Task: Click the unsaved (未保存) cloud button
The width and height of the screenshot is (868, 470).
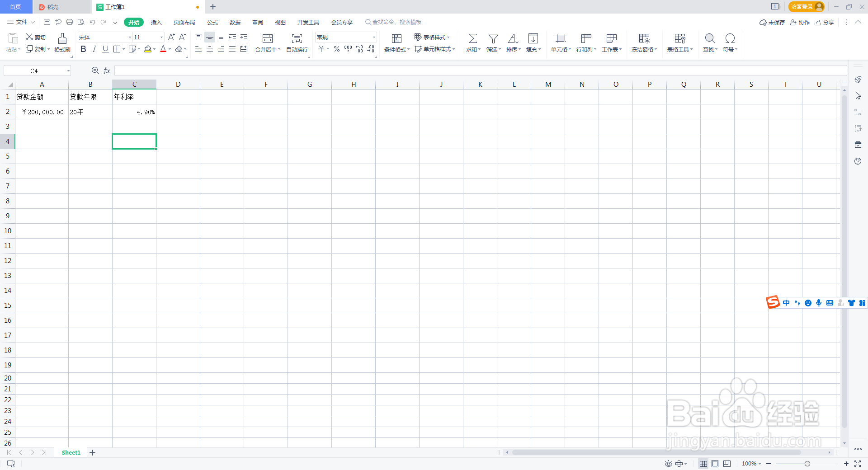Action: (x=772, y=22)
